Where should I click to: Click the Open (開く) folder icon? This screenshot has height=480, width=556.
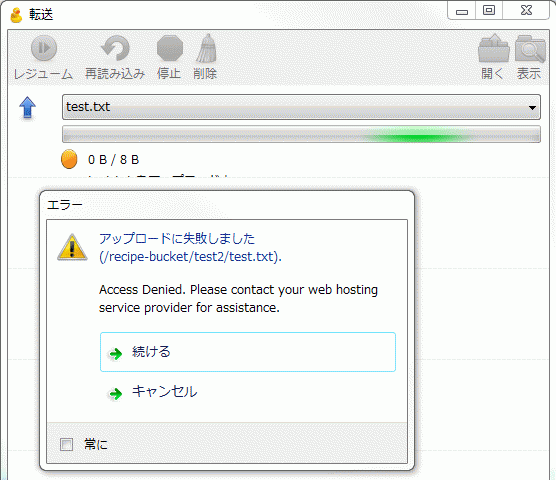[493, 48]
